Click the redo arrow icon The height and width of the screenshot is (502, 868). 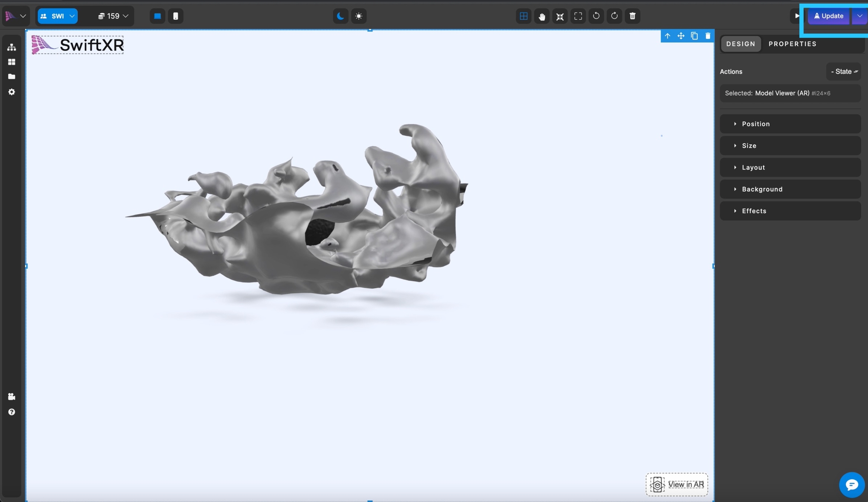click(614, 16)
